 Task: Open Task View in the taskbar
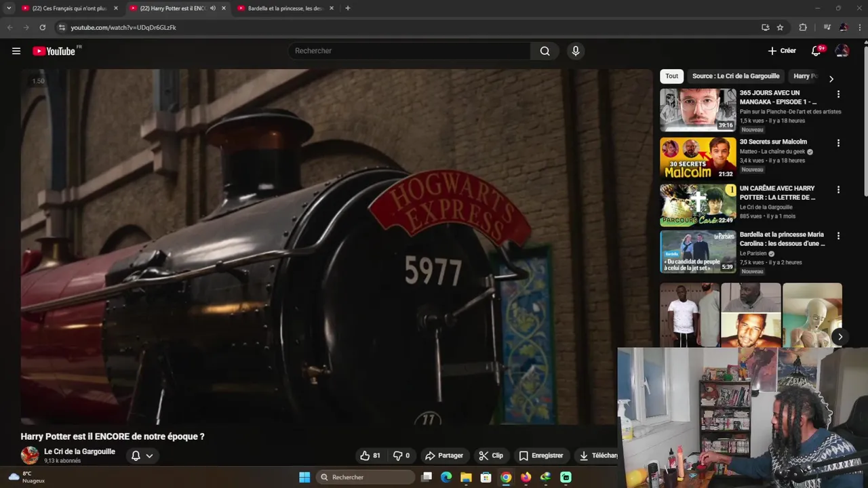pos(427,477)
